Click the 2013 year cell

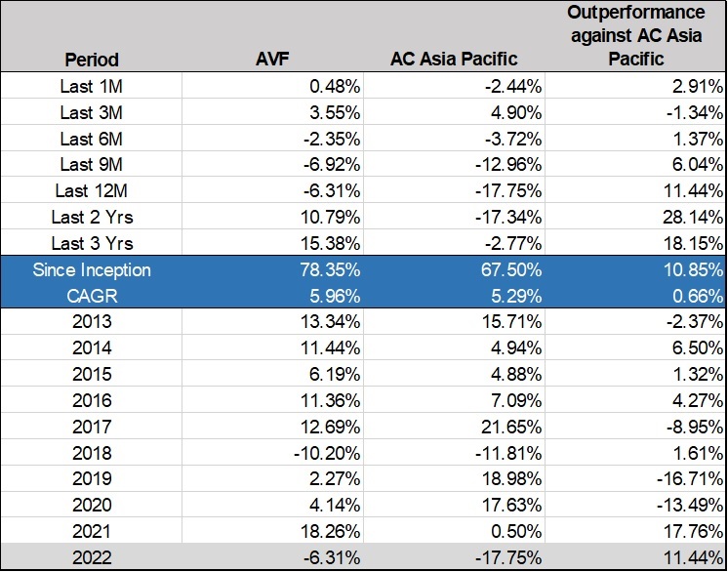91,321
